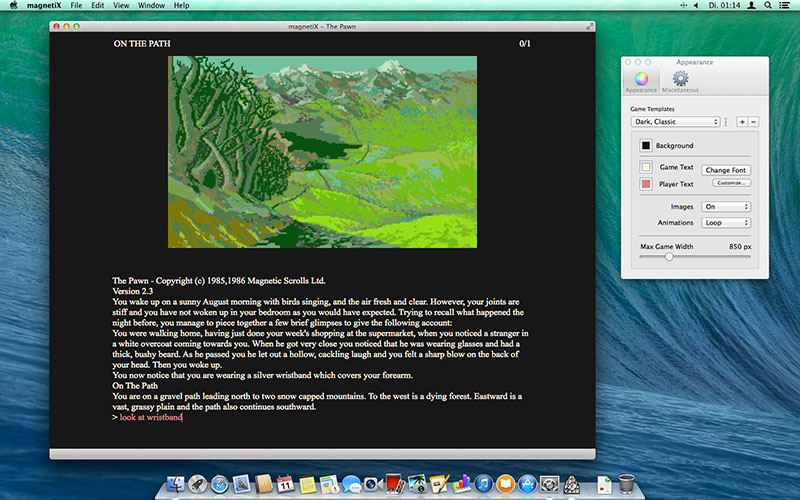Click the Change Font button
The height and width of the screenshot is (500, 800).
tap(725, 170)
